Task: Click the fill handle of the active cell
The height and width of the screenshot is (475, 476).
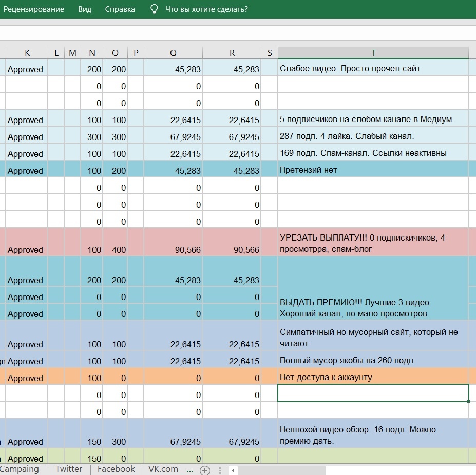Action: (468, 401)
